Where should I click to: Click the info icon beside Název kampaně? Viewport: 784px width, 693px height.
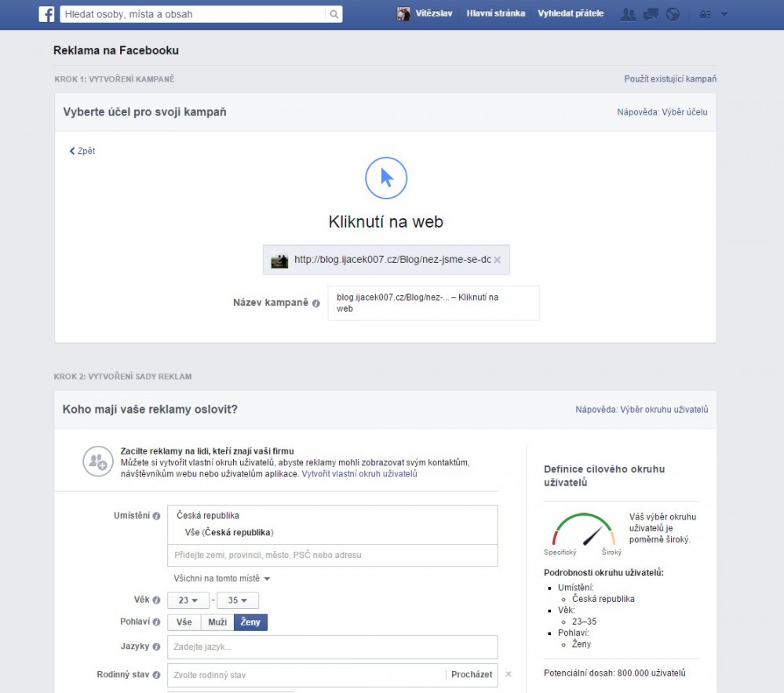316,303
